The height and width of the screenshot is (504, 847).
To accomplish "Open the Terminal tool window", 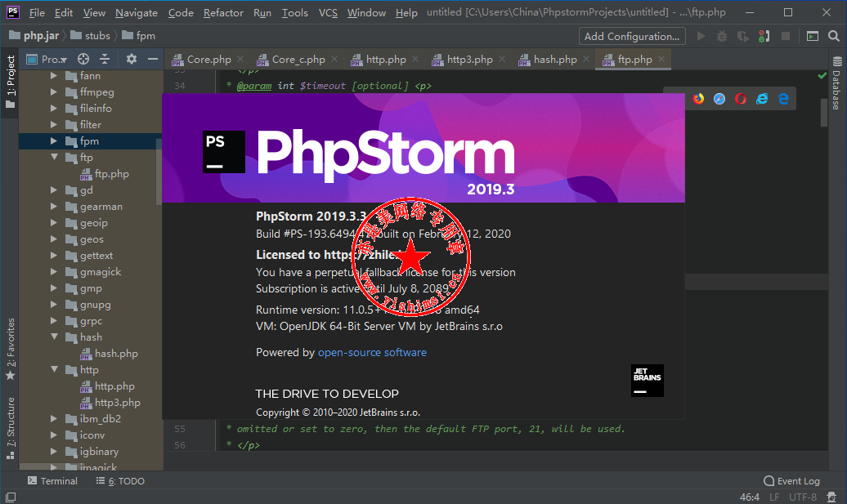I will (53, 481).
